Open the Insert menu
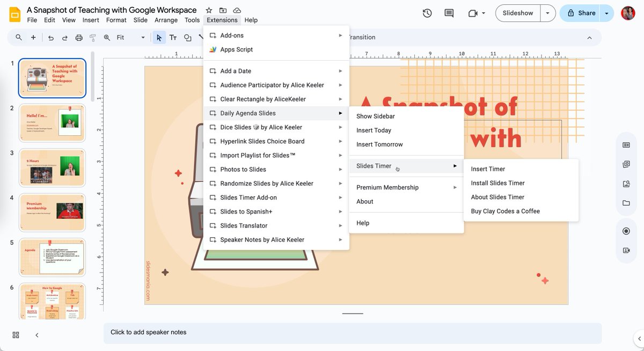This screenshot has height=351, width=644. coord(91,20)
